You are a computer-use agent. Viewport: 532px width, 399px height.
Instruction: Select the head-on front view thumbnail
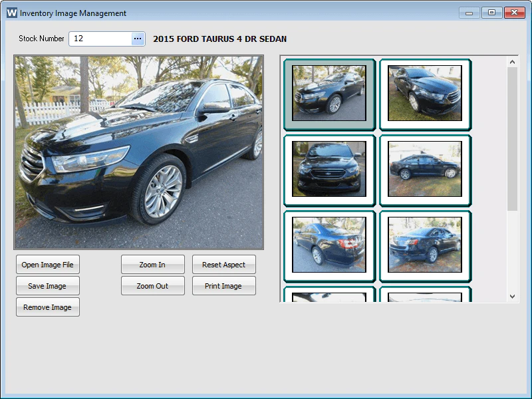tap(329, 170)
